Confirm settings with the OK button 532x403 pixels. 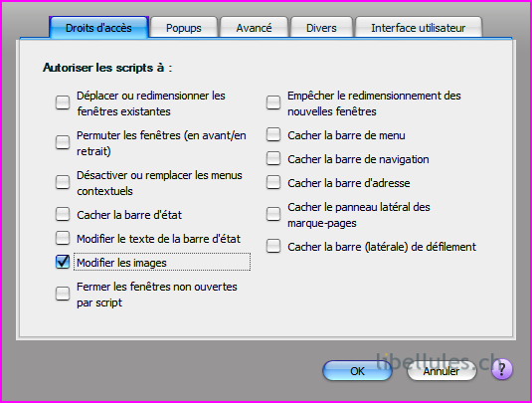357,371
